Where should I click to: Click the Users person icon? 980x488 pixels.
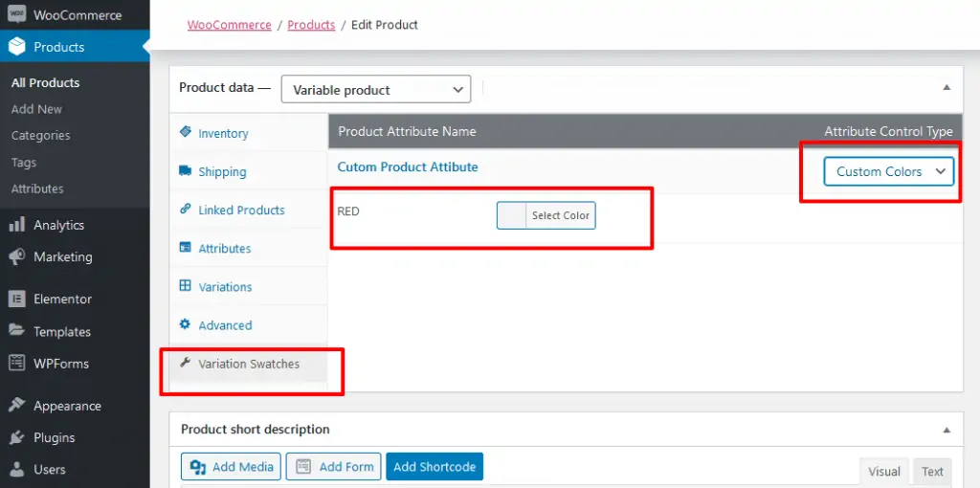click(17, 469)
